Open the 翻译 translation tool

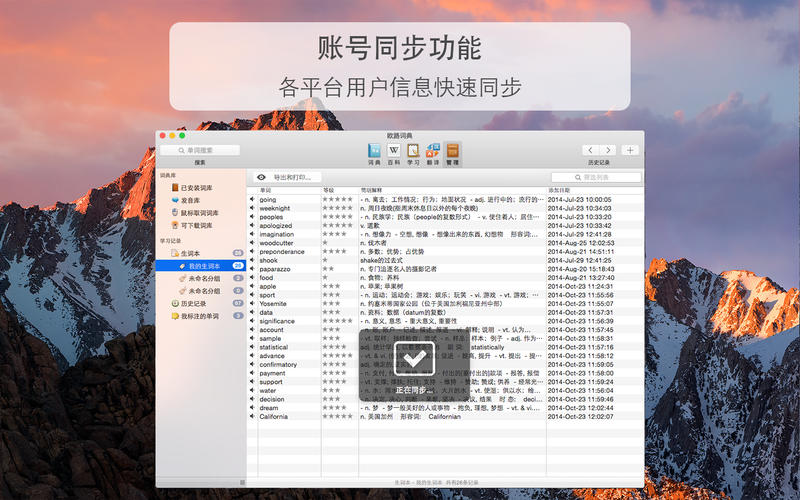tap(433, 152)
